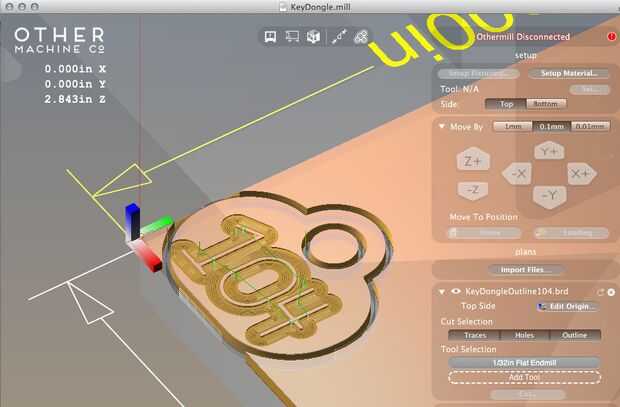Set move increment to 0.01mm
Screen dimensions: 620x407
point(590,127)
